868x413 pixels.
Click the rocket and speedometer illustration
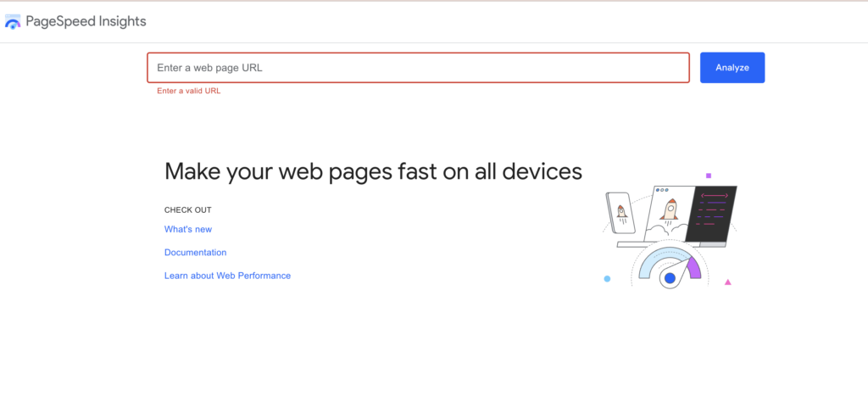click(670, 231)
